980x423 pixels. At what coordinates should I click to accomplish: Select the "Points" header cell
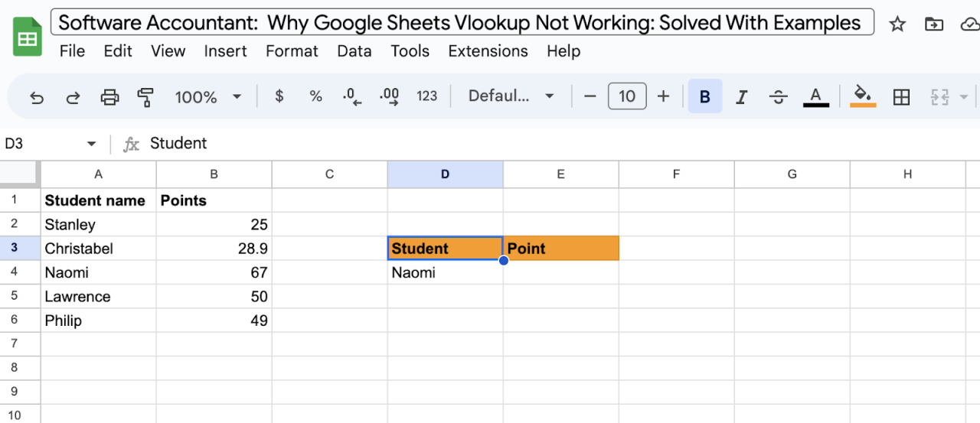(x=214, y=200)
